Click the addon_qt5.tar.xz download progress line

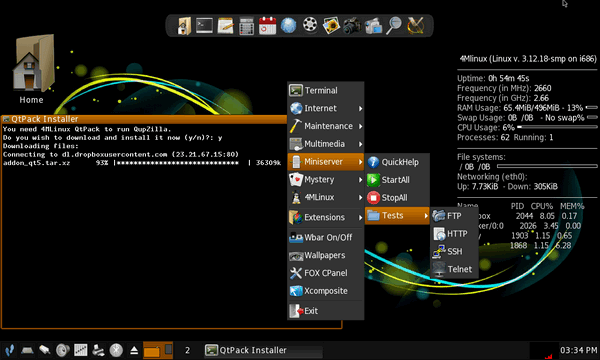pos(142,163)
